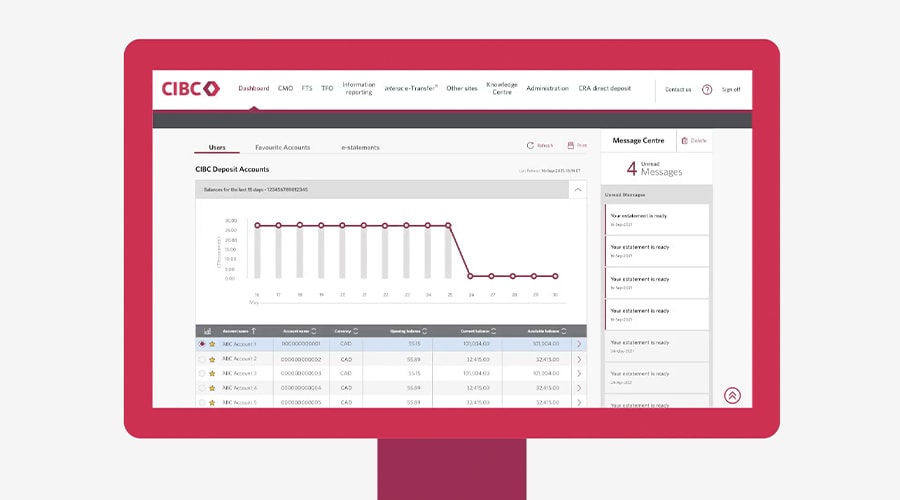Click the Refresh icon
The height and width of the screenshot is (500, 900).
click(x=530, y=145)
